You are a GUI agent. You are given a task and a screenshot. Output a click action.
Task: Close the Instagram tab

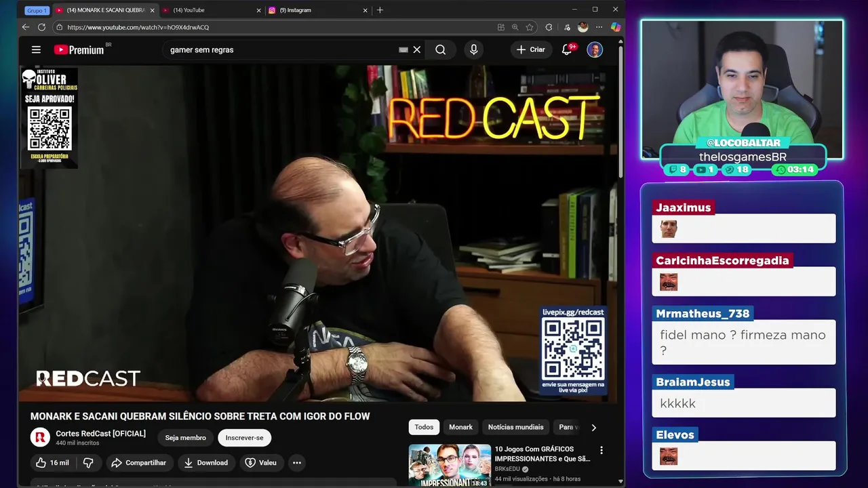pos(366,10)
